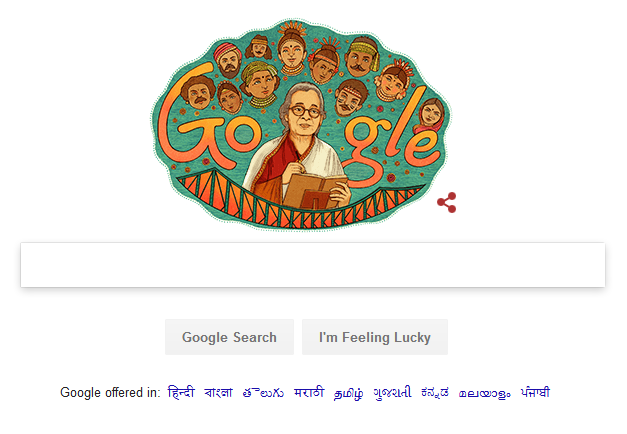Focus the empty Google search box
The height and width of the screenshot is (434, 627).
click(313, 264)
